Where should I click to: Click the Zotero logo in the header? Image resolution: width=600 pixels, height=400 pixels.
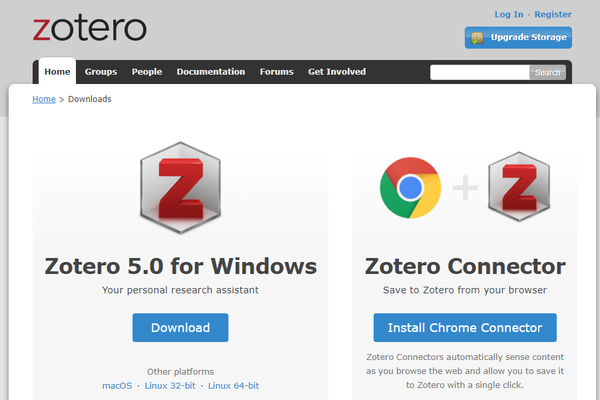(90, 28)
